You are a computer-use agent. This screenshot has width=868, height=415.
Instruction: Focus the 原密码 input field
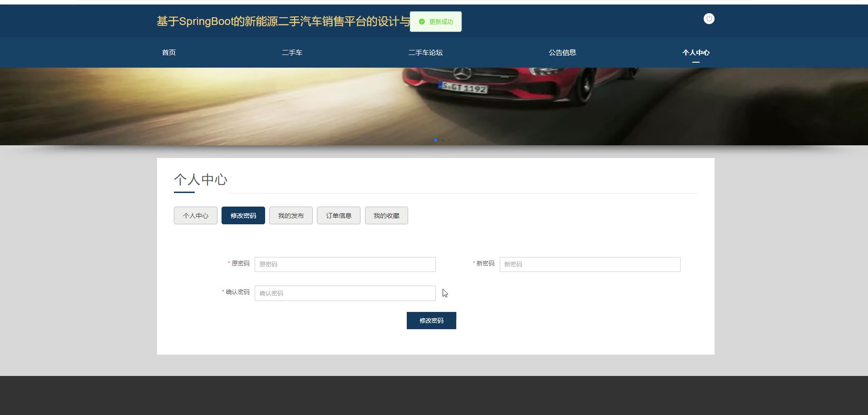(345, 264)
